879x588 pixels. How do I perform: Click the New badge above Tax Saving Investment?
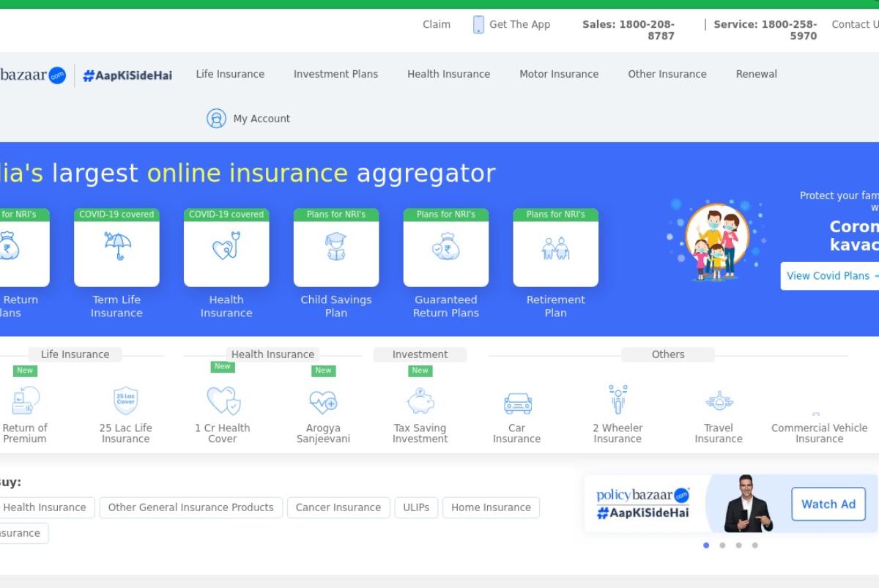click(x=420, y=371)
